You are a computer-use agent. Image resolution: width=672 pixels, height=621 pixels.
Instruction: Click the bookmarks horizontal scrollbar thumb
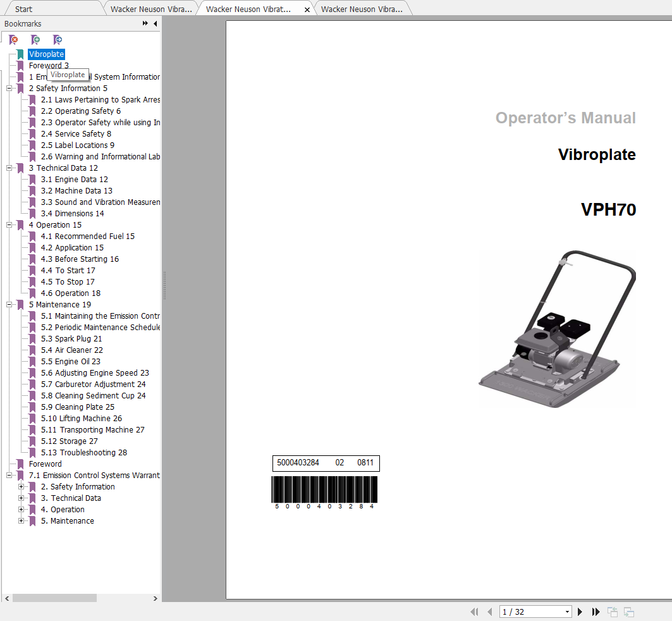(x=54, y=598)
